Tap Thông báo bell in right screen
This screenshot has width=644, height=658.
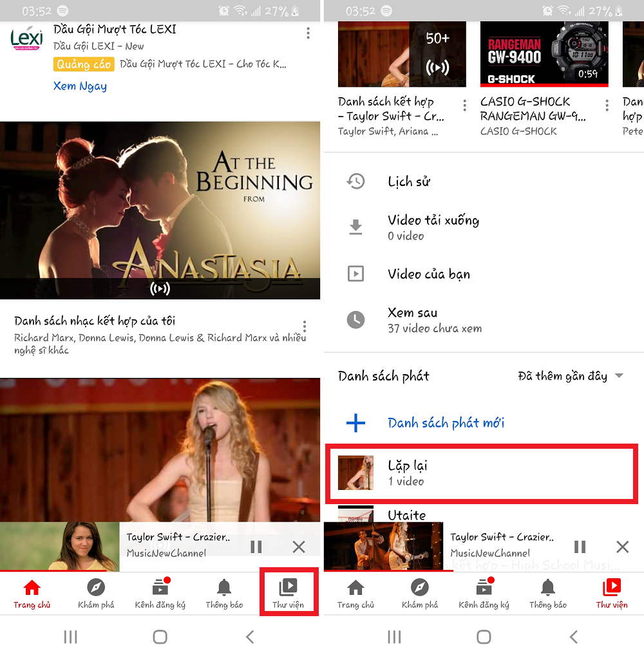(548, 587)
